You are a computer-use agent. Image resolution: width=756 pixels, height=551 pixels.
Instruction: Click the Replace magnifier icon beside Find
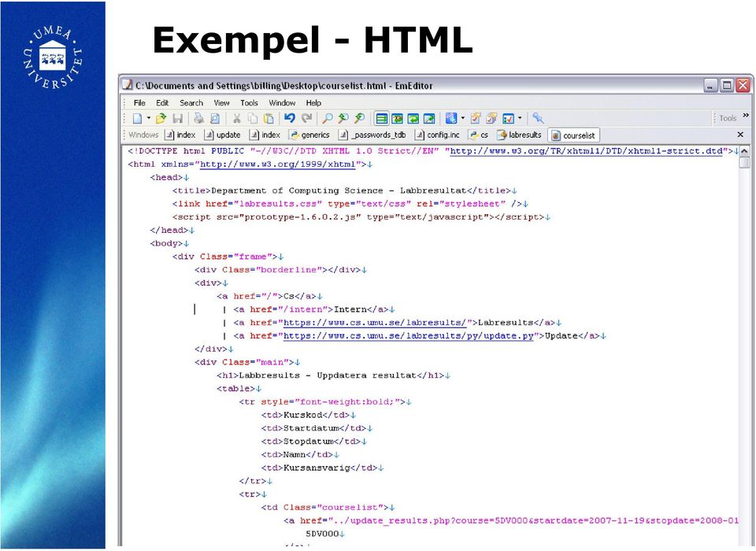(343, 119)
